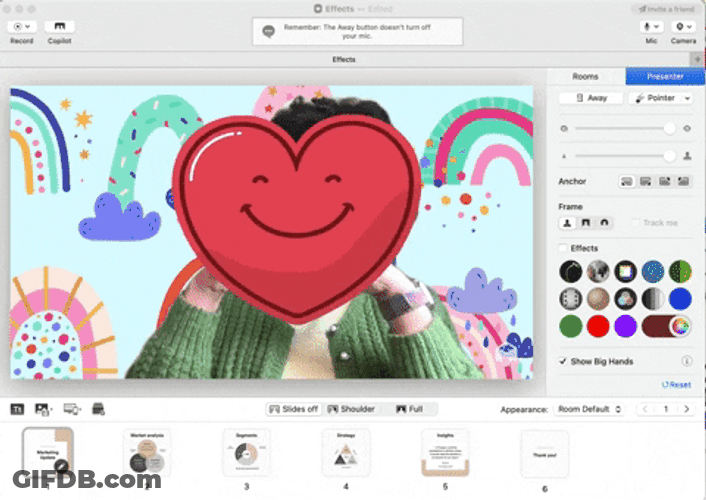706x500 pixels.
Task: Open the add image slide dropdown
Action: [43, 409]
